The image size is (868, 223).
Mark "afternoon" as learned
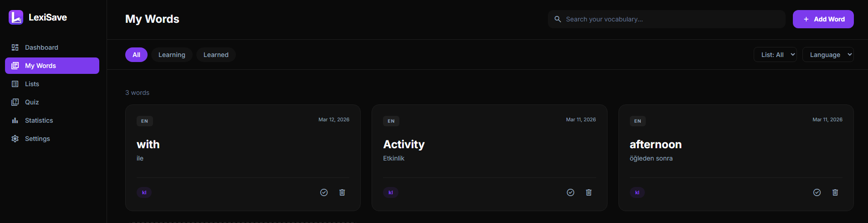[x=817, y=192]
